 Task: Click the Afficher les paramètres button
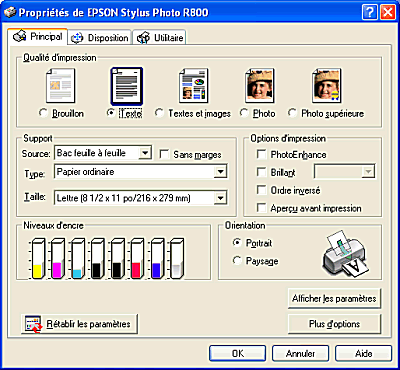[334, 298]
